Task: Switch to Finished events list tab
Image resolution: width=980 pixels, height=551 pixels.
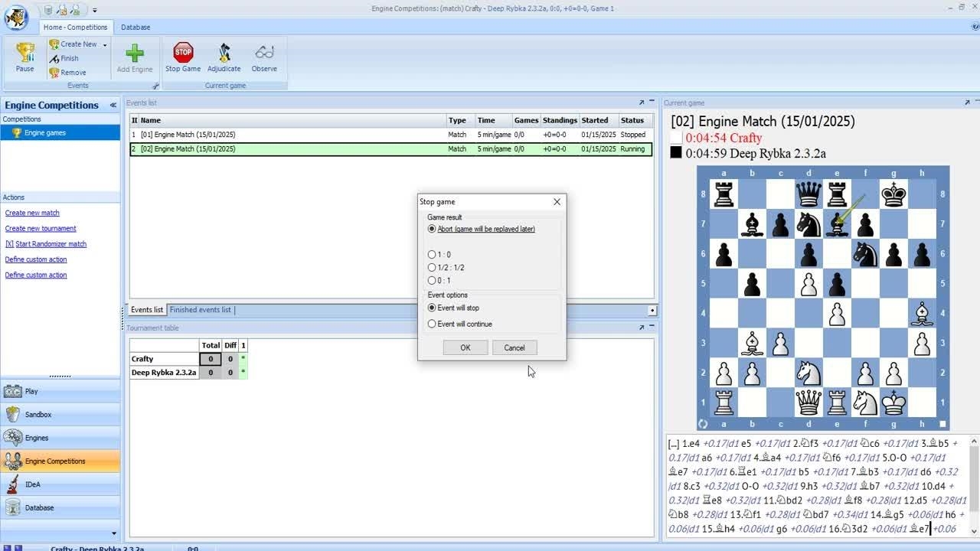Action: (200, 310)
